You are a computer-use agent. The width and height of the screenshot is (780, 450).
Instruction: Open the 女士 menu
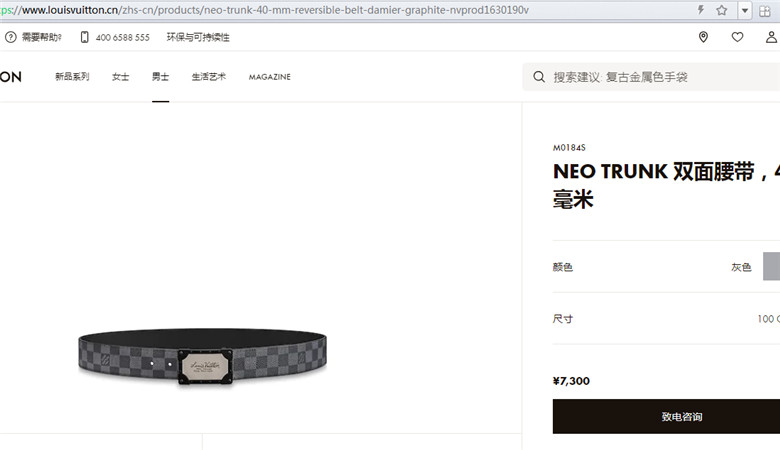coord(120,77)
